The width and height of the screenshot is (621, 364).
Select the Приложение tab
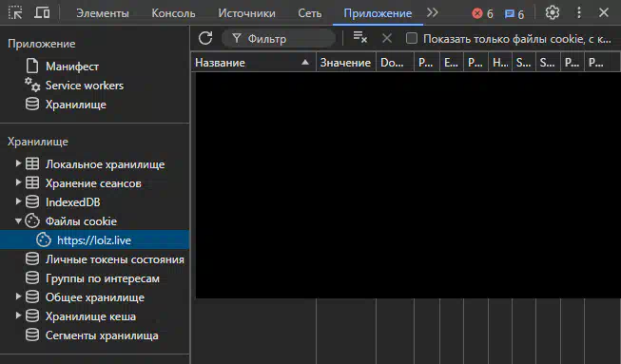point(378,13)
